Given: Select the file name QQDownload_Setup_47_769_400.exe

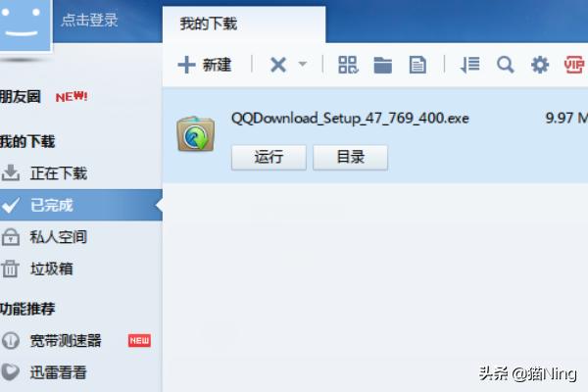Looking at the screenshot, I should 350,119.
